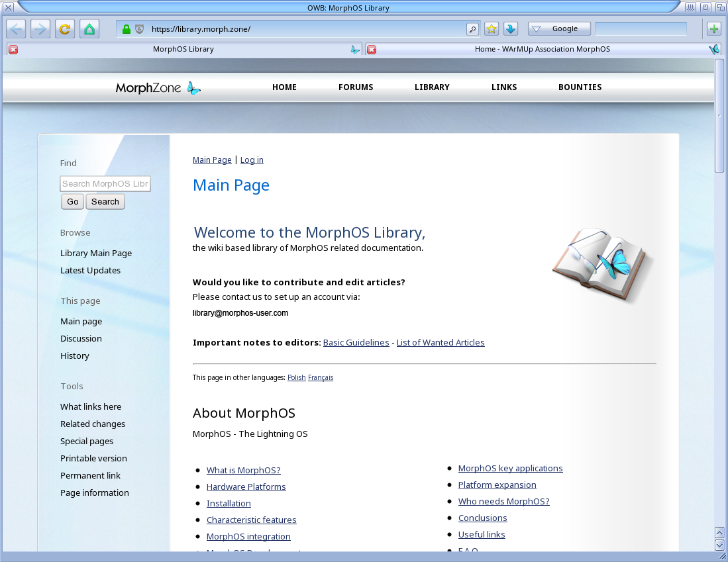Follow the Main Page breadcrumb link
This screenshot has width=728, height=562.
coord(212,160)
